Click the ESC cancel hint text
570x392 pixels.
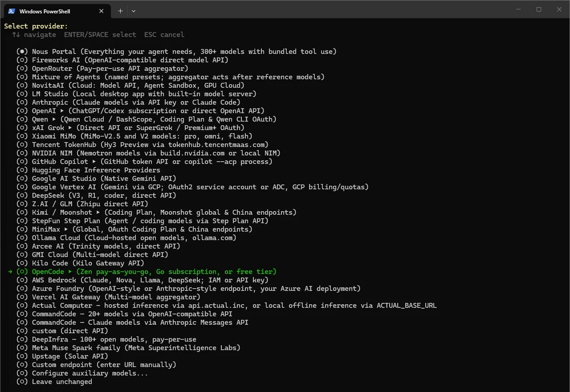pos(164,35)
